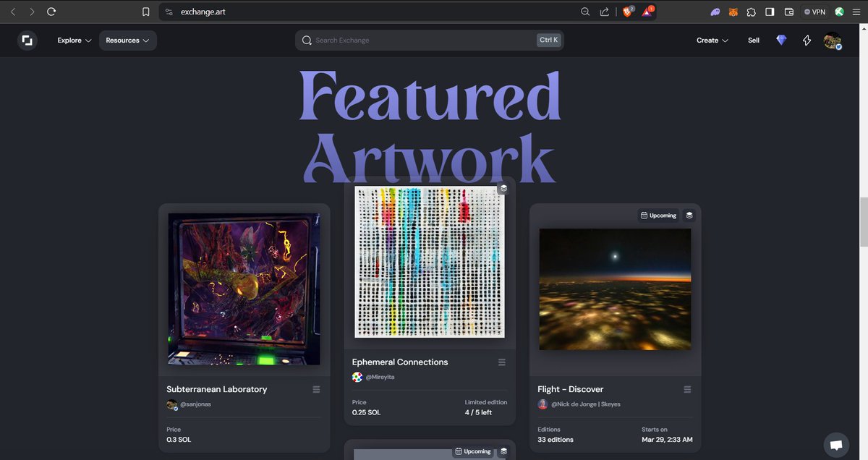
Task: Click the 4 / 5 left text
Action: (477, 412)
